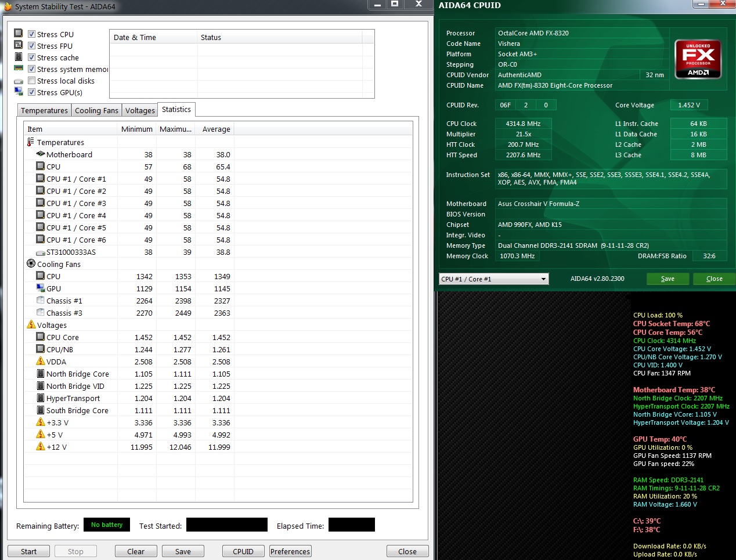Open the CPUID button
Image resolution: width=736 pixels, height=560 pixels.
click(x=243, y=551)
